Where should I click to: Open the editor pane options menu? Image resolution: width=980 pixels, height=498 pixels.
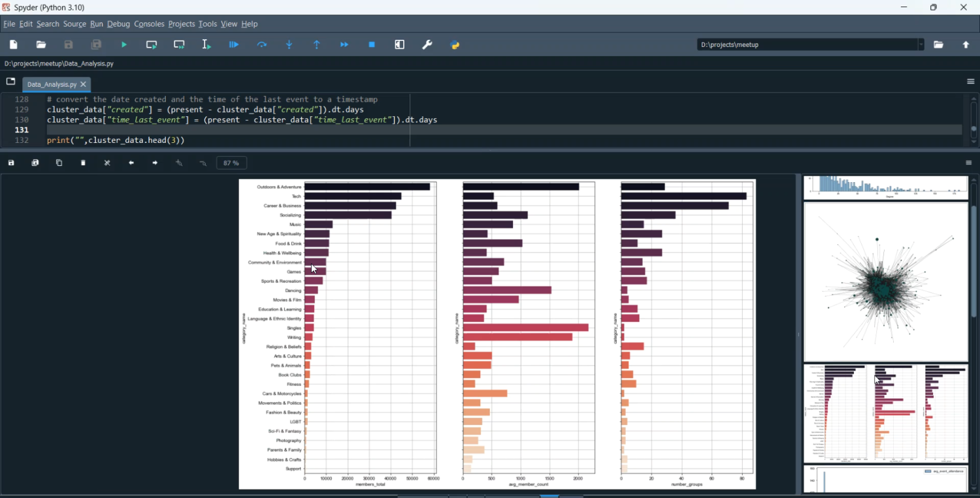point(970,82)
